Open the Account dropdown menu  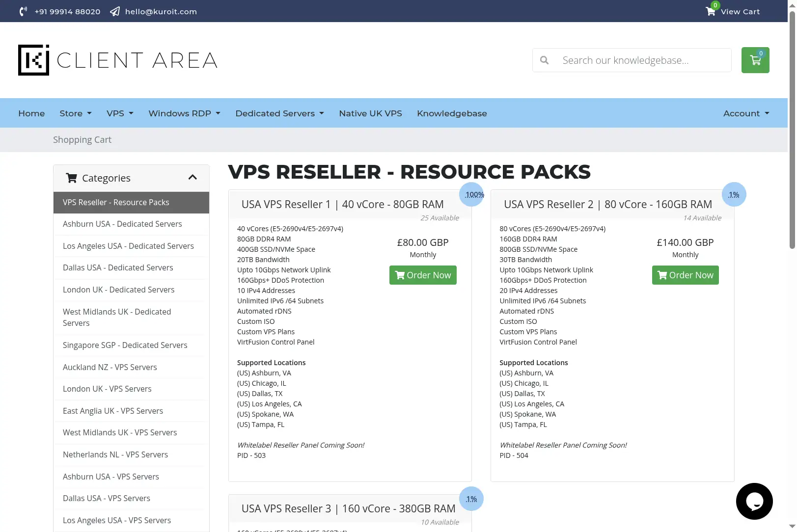pyautogui.click(x=746, y=113)
